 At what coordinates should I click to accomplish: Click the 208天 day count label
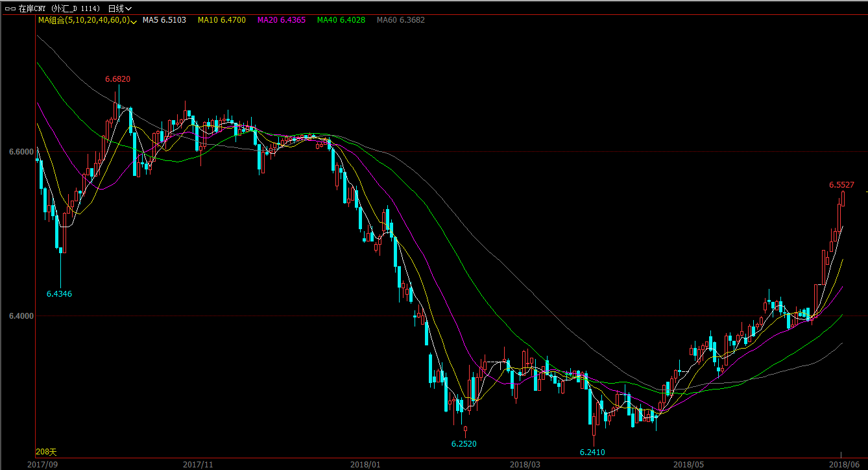click(46, 451)
